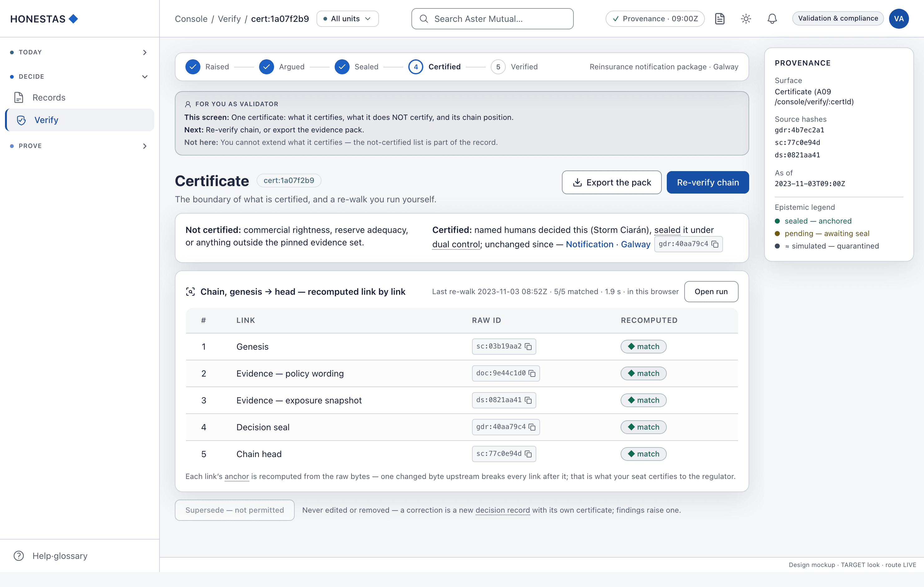This screenshot has height=587, width=924.
Task: Click Supersede — not permitted button
Action: click(x=234, y=510)
